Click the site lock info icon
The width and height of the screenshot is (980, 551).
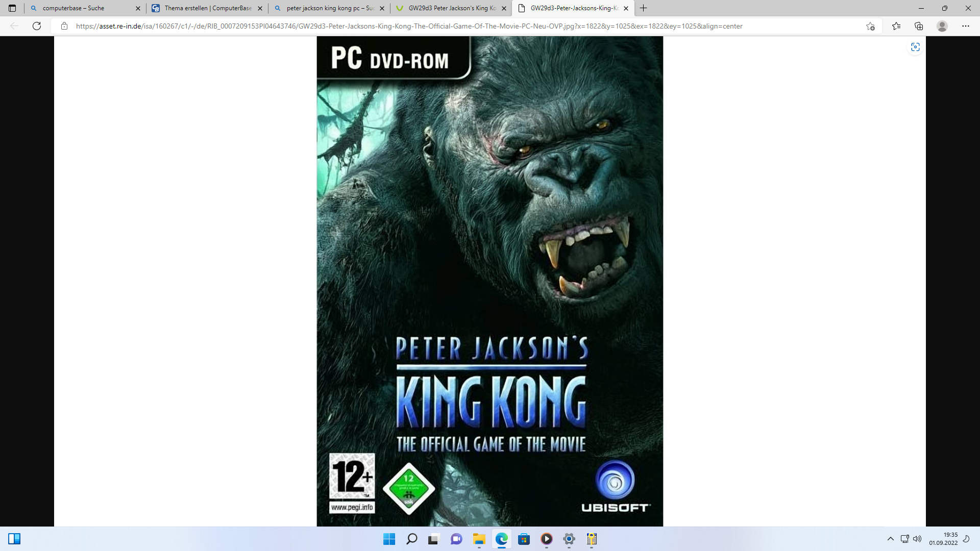(x=64, y=26)
